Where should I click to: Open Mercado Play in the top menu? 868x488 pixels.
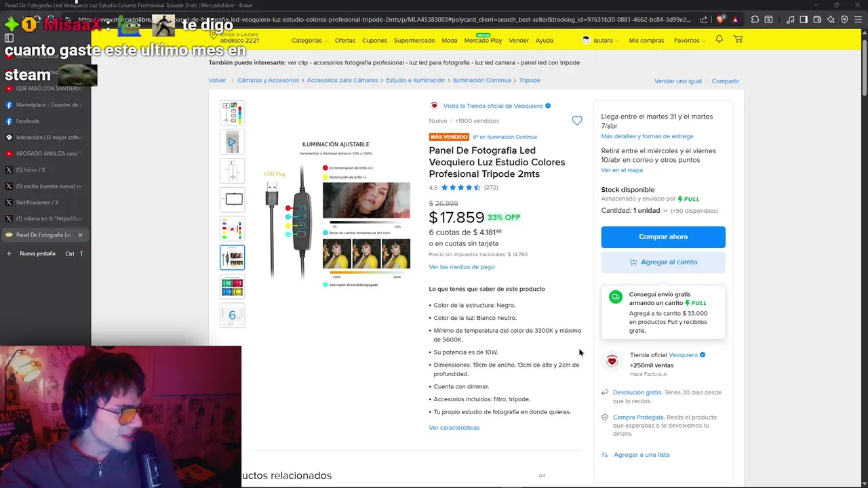(483, 41)
